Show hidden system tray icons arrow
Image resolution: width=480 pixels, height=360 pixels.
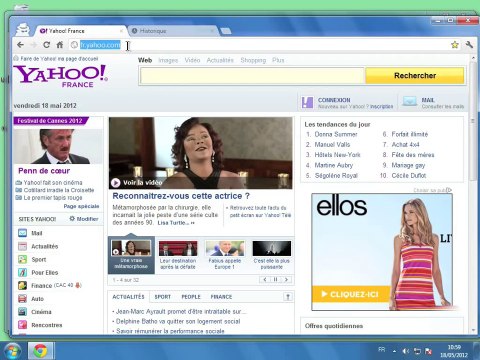(394, 351)
